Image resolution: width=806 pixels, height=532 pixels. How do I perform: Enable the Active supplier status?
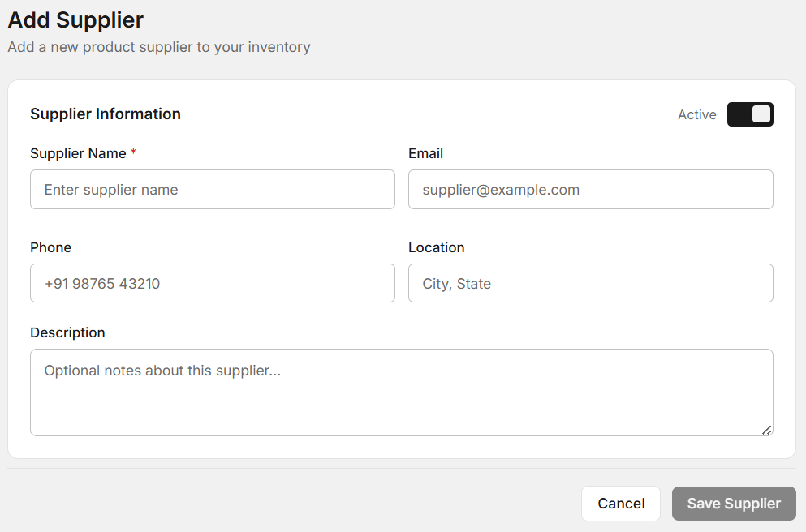749,114
